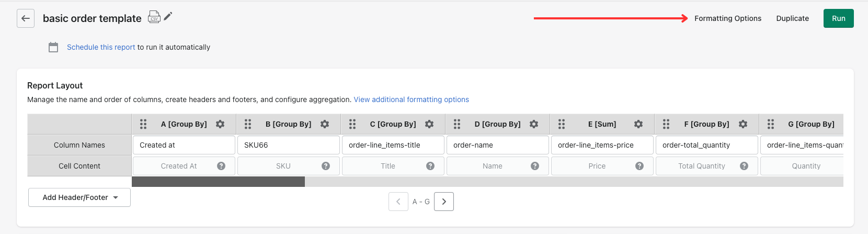Click the 'Report Layout' heading

click(55, 85)
